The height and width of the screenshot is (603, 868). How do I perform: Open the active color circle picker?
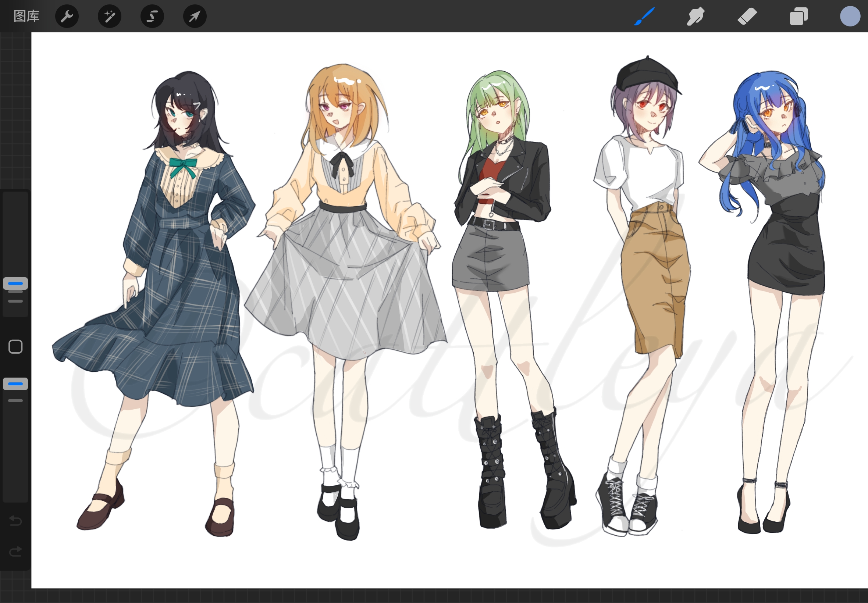pos(850,16)
